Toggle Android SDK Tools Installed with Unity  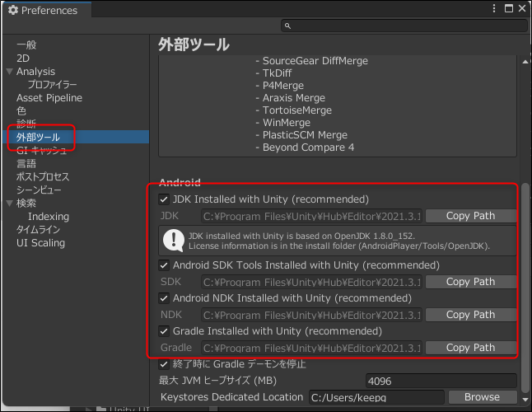(x=164, y=265)
